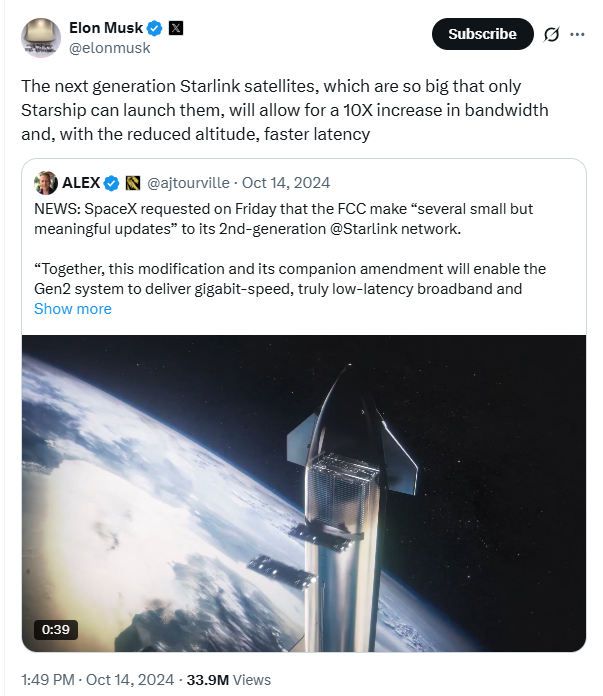
Task: Click the 33.9M Views count
Action: pos(231,679)
